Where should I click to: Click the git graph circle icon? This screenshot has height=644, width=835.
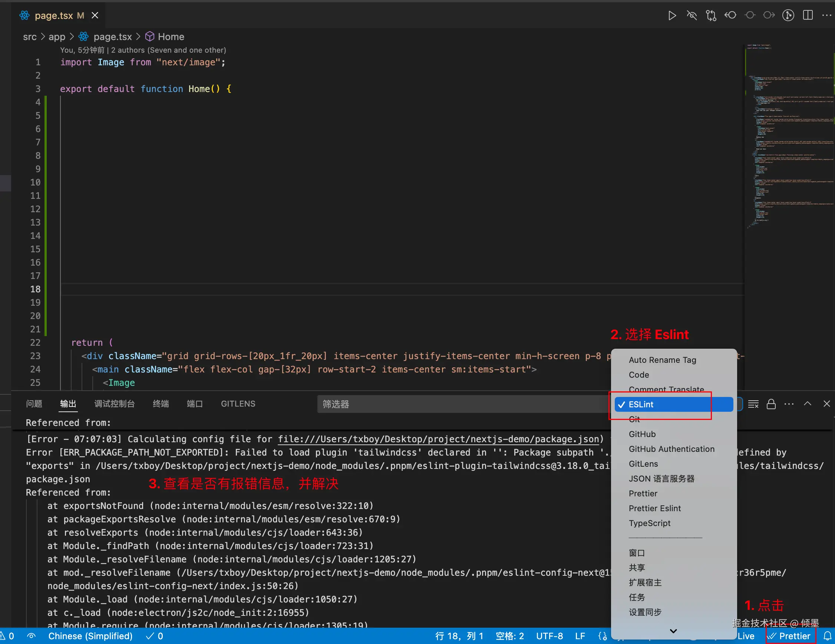[788, 15]
